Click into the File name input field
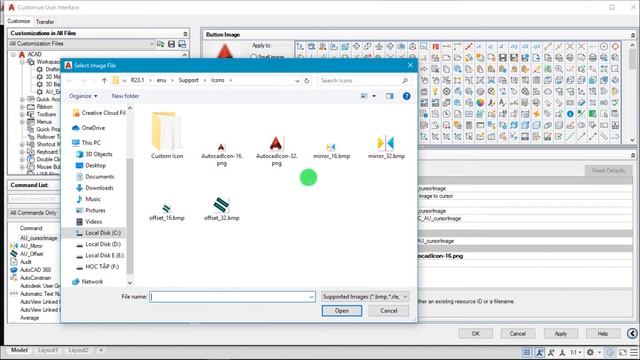The width and height of the screenshot is (640, 360). pos(233,297)
